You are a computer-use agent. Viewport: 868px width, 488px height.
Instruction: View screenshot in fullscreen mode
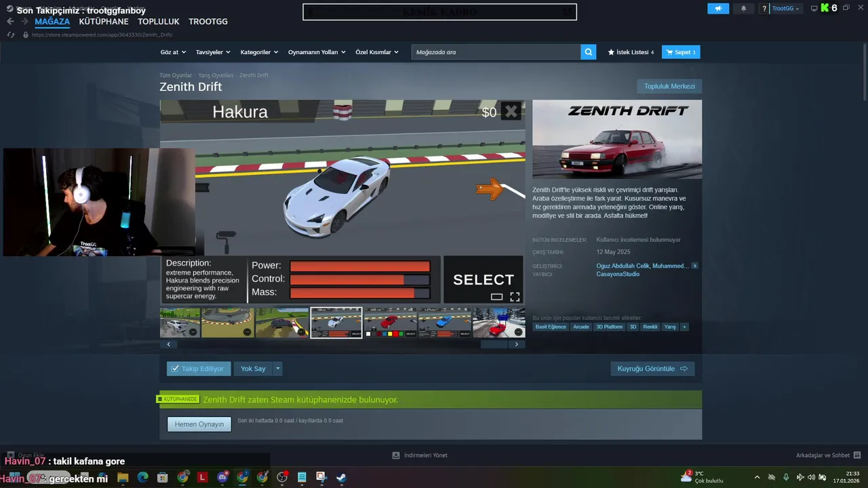pos(515,297)
